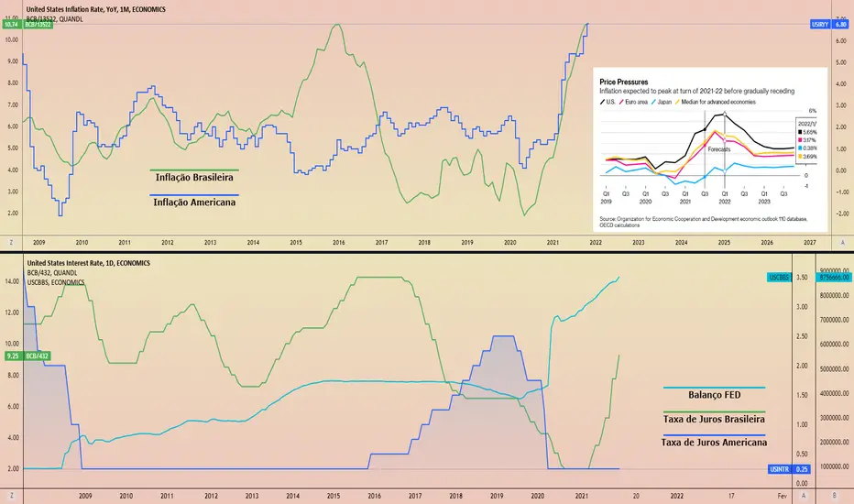This screenshot has height=504, width=854.
Task: Select the Balanço FED text annotation
Action: [714, 395]
